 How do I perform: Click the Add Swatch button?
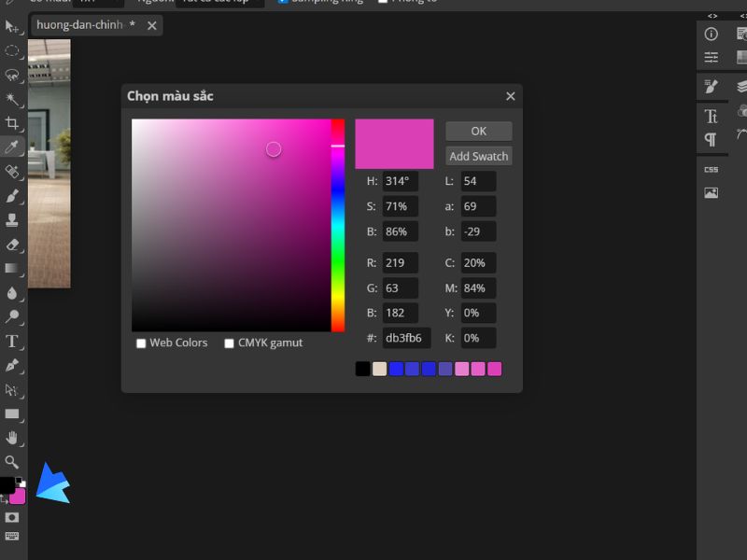click(x=479, y=156)
